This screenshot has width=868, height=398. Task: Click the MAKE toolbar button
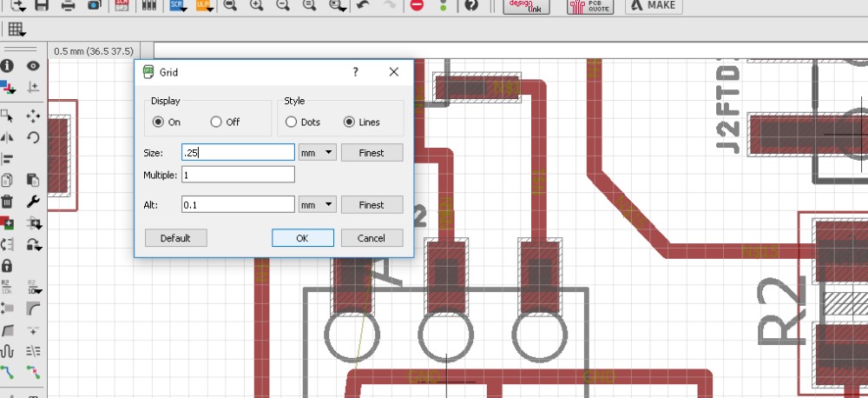pos(654,5)
